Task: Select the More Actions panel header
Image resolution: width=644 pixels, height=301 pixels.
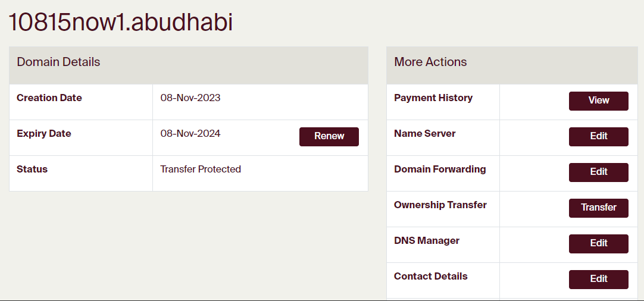Action: (x=430, y=62)
